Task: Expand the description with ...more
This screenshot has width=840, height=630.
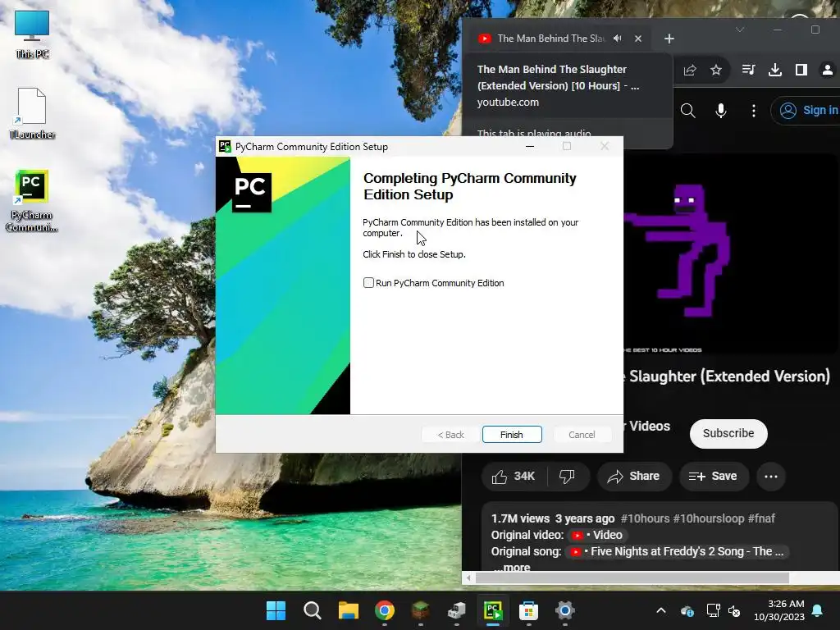Action: 511,567
